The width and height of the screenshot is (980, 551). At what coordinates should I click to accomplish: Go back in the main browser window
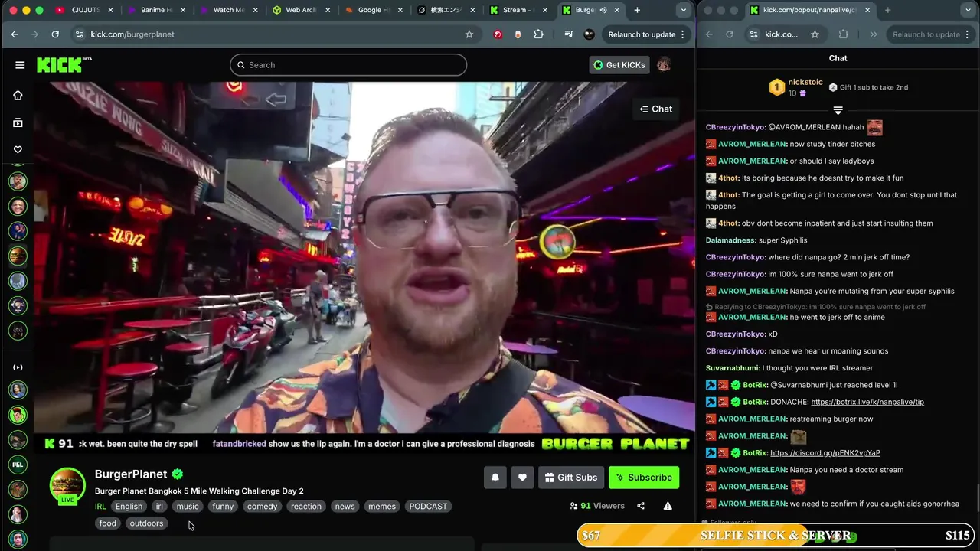[x=15, y=34]
